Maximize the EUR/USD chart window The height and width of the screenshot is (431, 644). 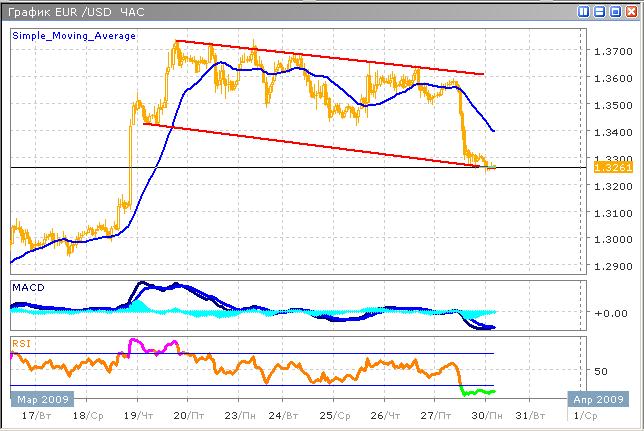click(x=616, y=11)
